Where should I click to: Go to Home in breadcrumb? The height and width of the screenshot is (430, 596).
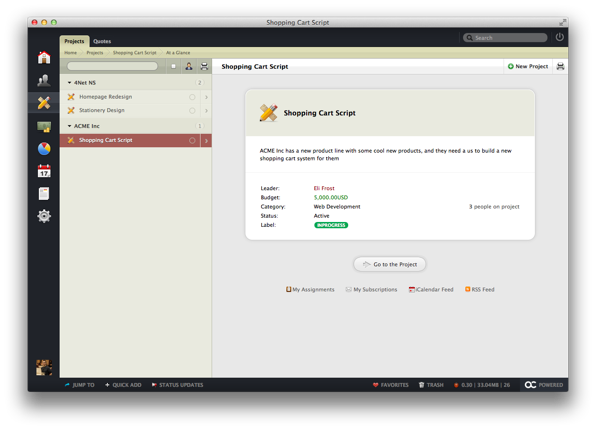point(70,53)
